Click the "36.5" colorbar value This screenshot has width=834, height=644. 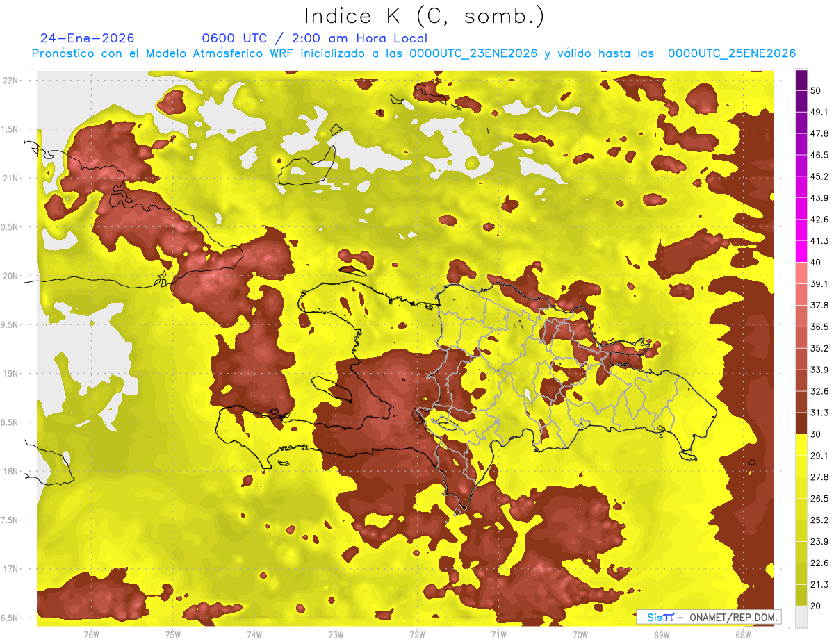(x=819, y=327)
